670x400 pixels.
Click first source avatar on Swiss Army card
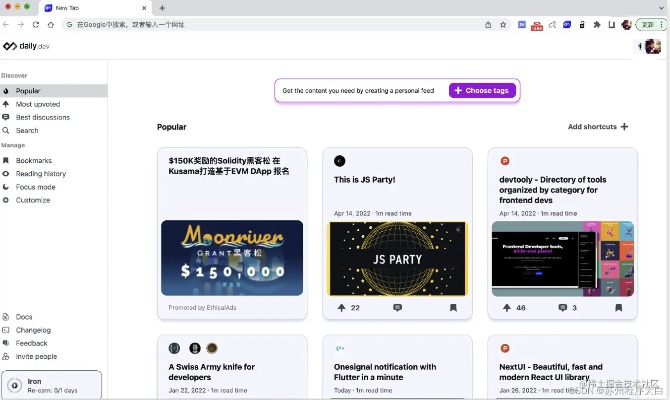[x=174, y=348]
